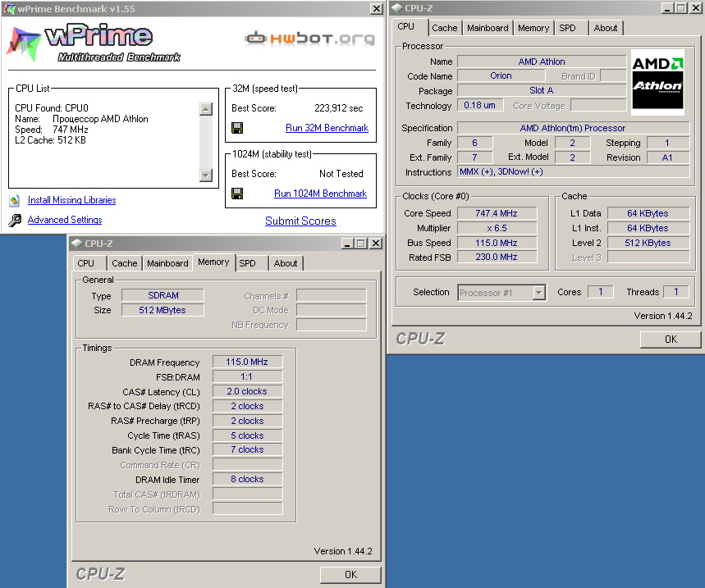Click the wPrime title bar icon

point(9,8)
